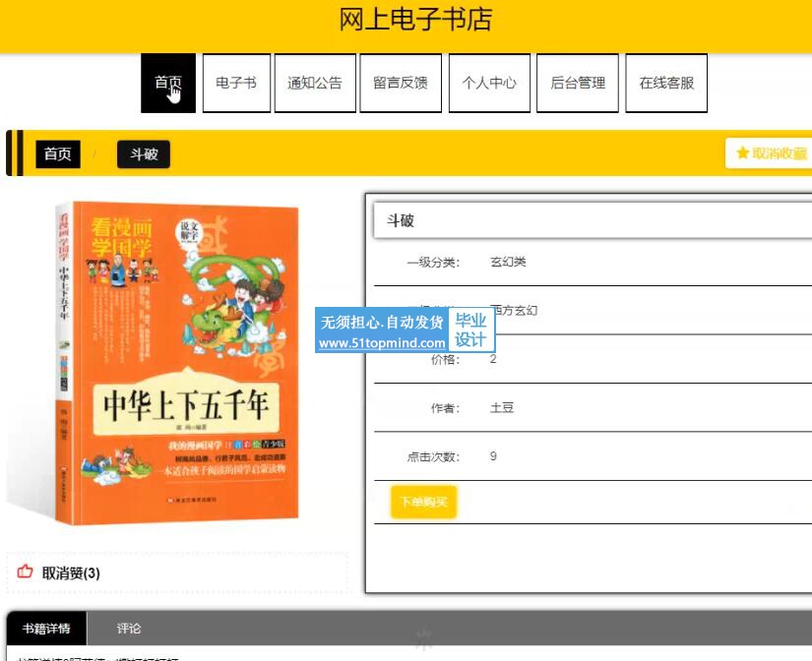Image resolution: width=812 pixels, height=661 pixels.
Task: Click the 西方玄幻 subcategory value
Action: click(x=514, y=311)
